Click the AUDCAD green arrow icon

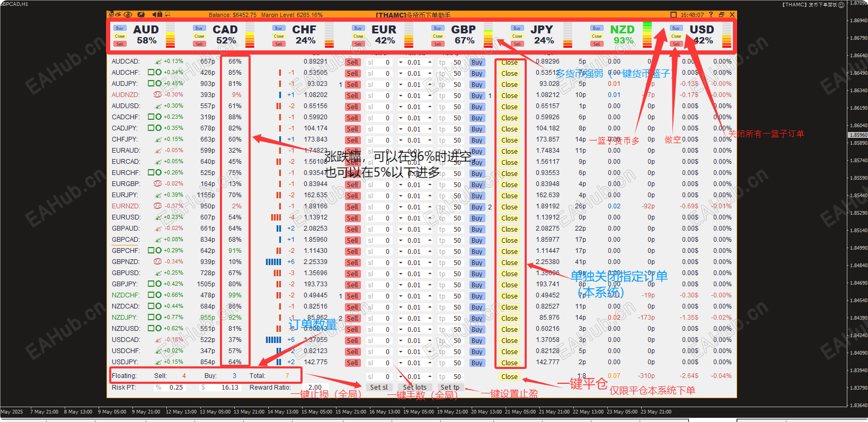pyautogui.click(x=158, y=61)
